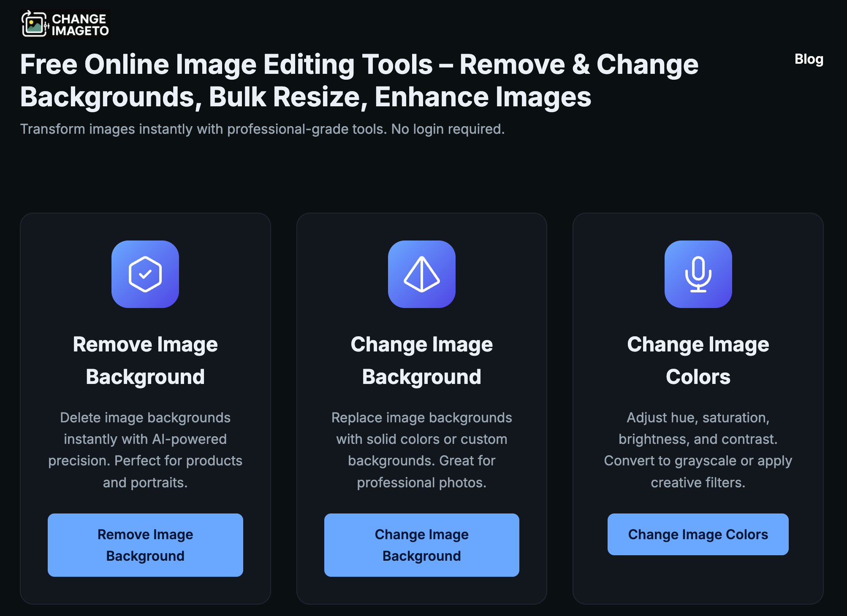Viewport: 847px width, 616px height.
Task: Click the word 'Colors' in third card title
Action: [x=698, y=377]
